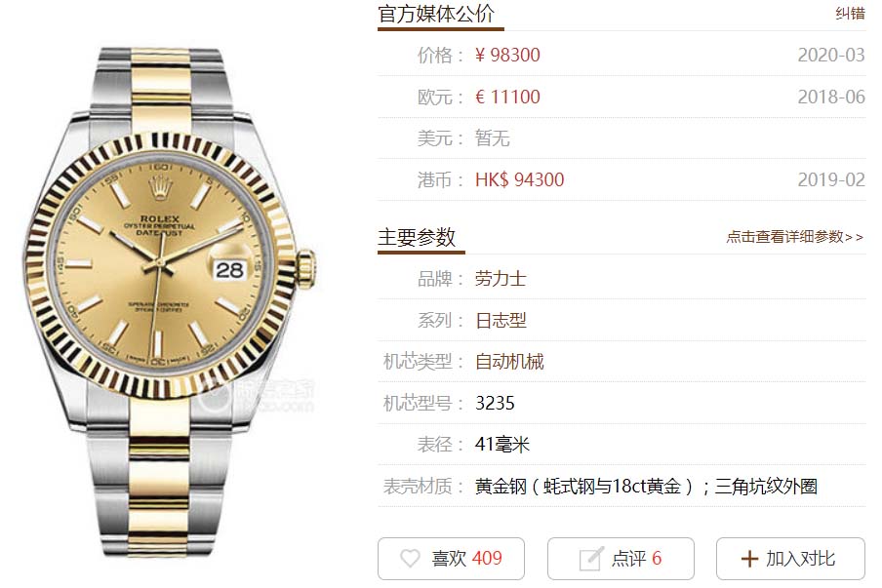The width and height of the screenshot is (882, 588).
Task: Click the ¥ 98300 price value
Action: (x=507, y=55)
